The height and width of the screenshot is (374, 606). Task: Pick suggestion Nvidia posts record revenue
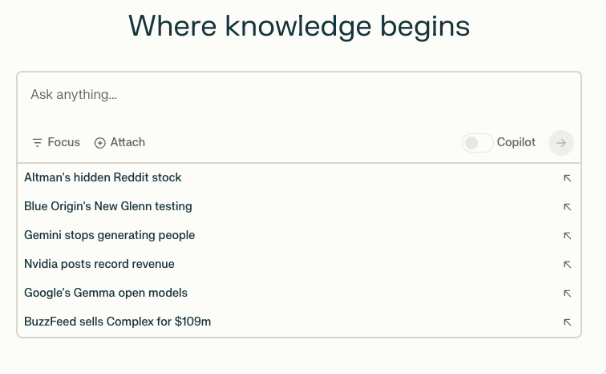pyautogui.click(x=299, y=264)
